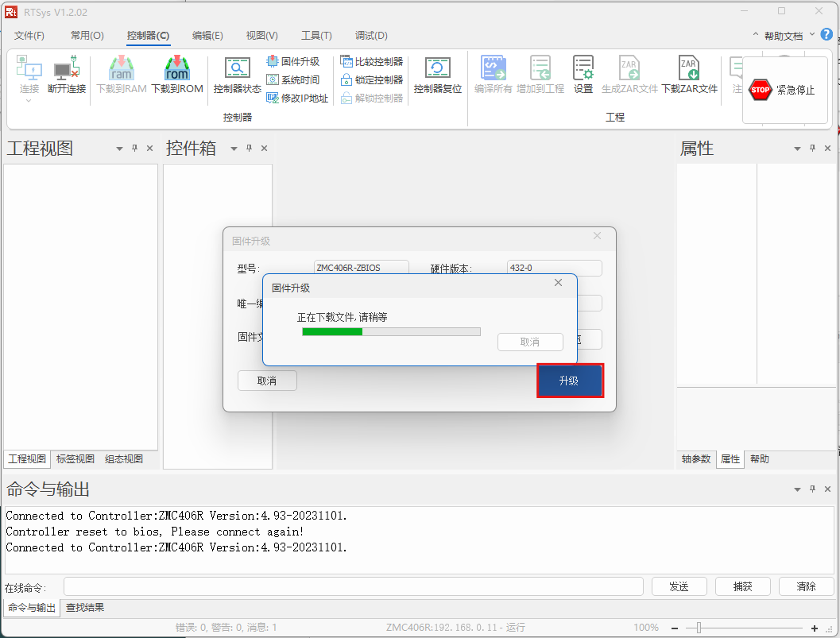Click the 型号 ZMC406R-ZBIOS field
The image size is (840, 638).
pos(362,268)
